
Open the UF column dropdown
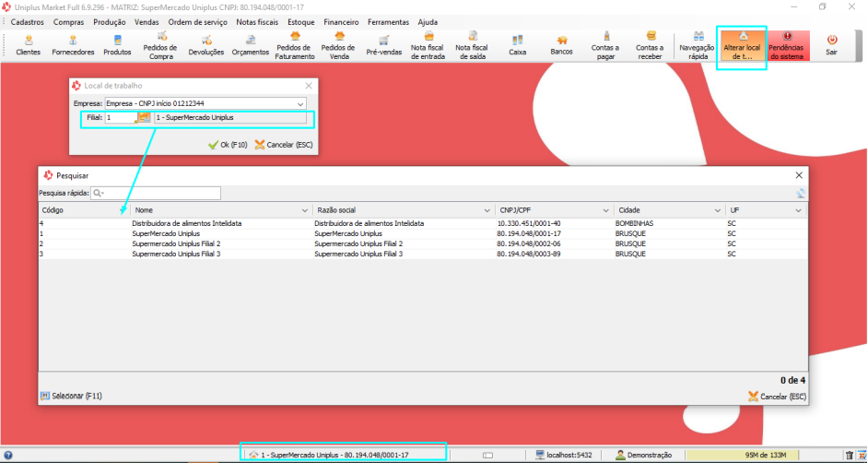[x=799, y=211]
